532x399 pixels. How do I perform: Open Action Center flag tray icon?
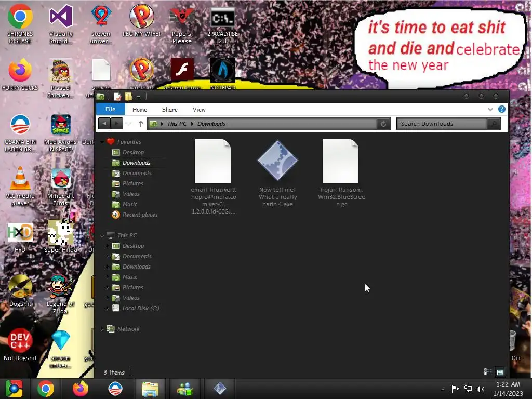tap(455, 389)
